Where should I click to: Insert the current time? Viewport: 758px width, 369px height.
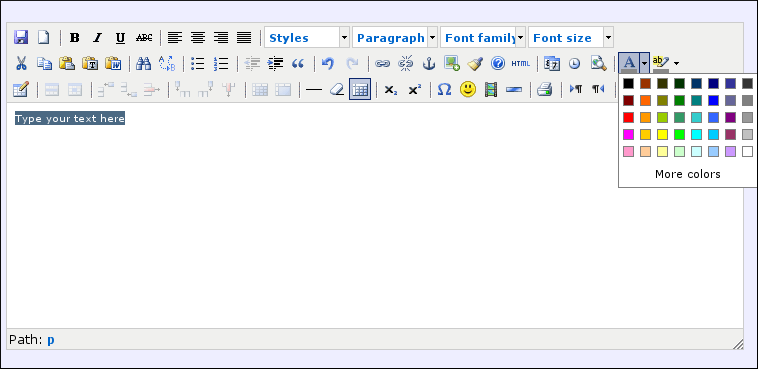click(574, 63)
